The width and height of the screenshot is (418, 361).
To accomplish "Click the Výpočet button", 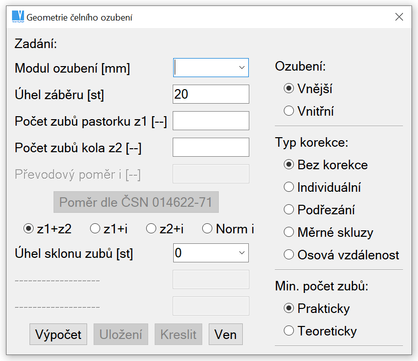I will point(58,334).
